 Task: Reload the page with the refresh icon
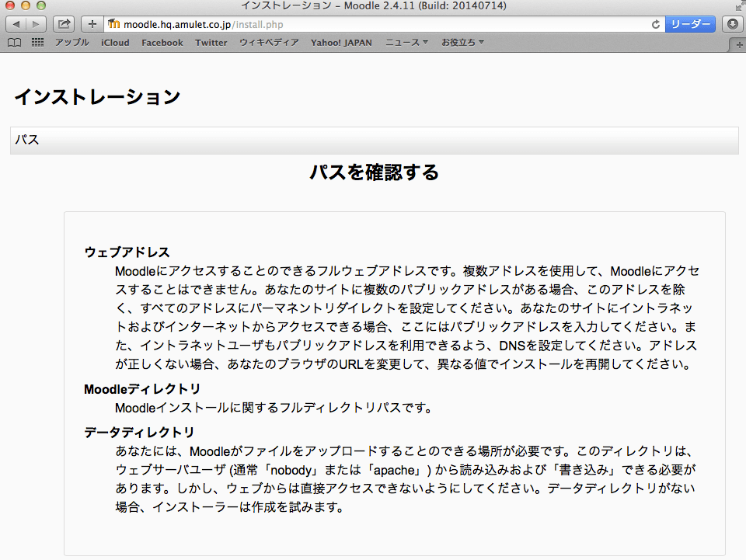[656, 24]
